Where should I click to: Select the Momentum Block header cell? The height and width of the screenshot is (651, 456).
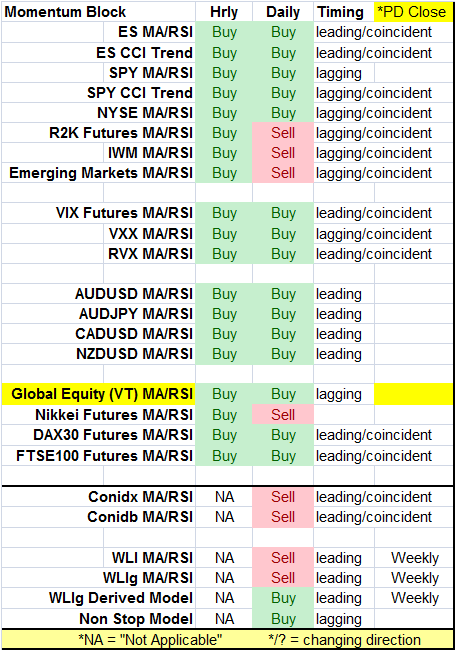[x=98, y=12]
